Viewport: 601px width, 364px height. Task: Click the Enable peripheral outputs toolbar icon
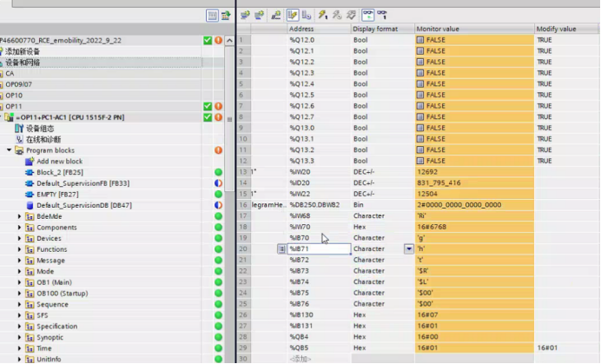coord(351,15)
